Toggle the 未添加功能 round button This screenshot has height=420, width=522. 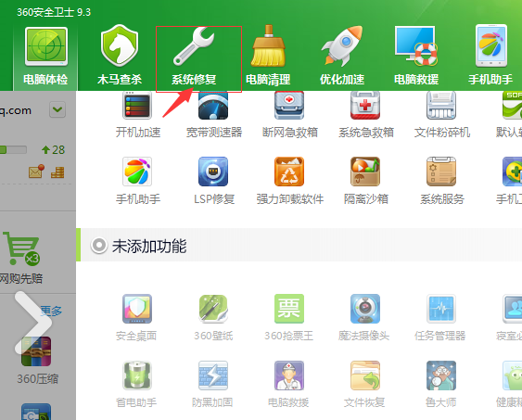tap(99, 246)
